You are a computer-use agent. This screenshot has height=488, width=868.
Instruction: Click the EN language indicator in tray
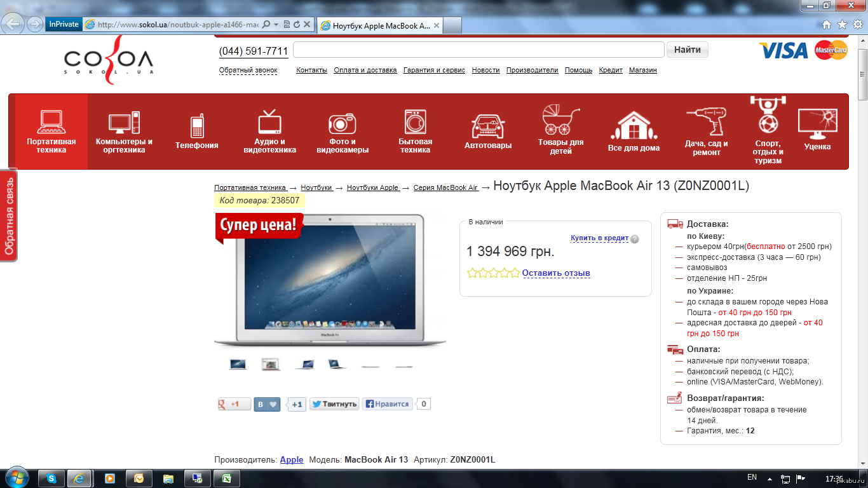click(752, 477)
